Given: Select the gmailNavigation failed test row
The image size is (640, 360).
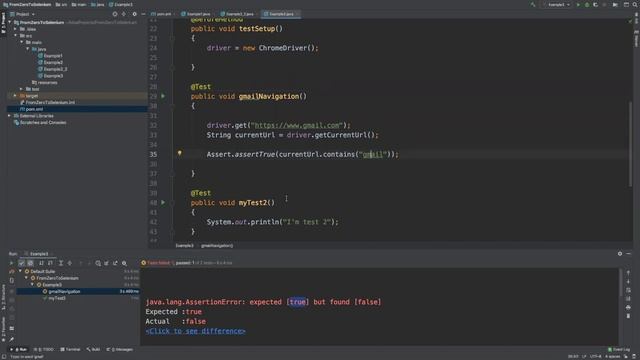Looking at the screenshot, I should [x=78, y=291].
